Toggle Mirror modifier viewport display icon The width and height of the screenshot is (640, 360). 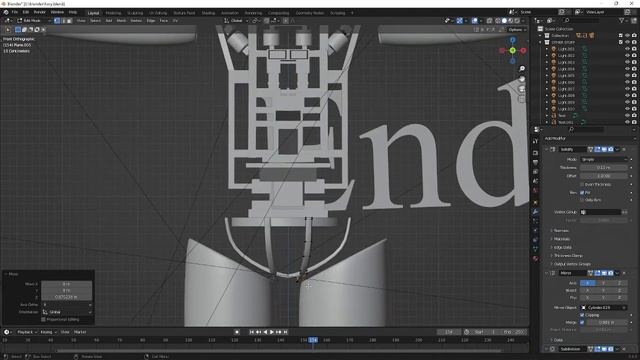click(x=604, y=273)
